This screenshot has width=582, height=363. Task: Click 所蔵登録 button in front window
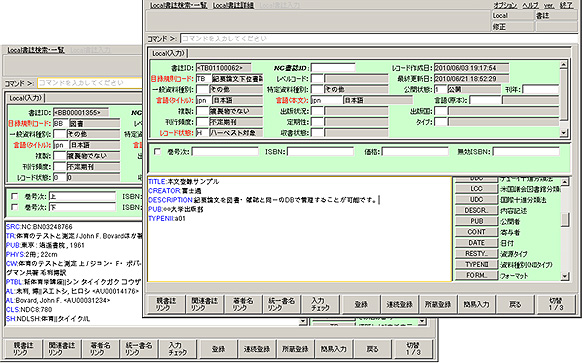[438, 304]
